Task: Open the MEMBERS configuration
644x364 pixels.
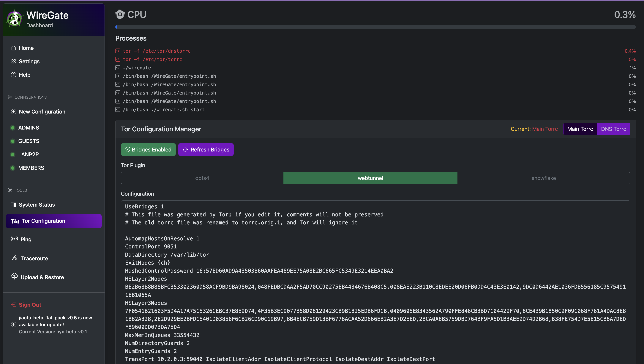Action: click(53, 168)
